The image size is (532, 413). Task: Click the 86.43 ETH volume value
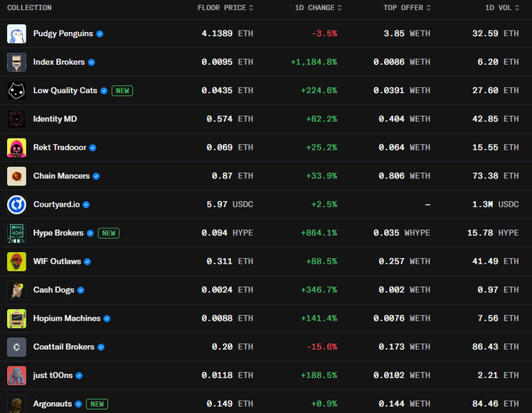click(x=495, y=347)
